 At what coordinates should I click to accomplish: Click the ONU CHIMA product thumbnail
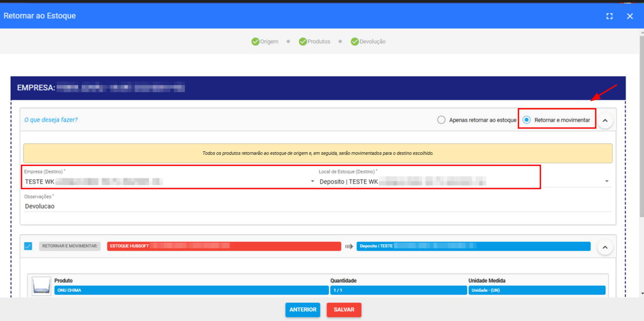tap(41, 286)
